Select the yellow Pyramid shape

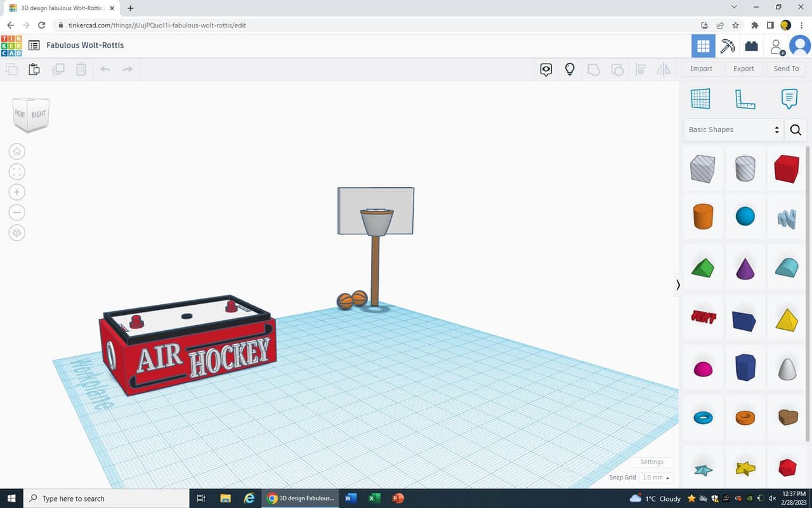(x=787, y=319)
